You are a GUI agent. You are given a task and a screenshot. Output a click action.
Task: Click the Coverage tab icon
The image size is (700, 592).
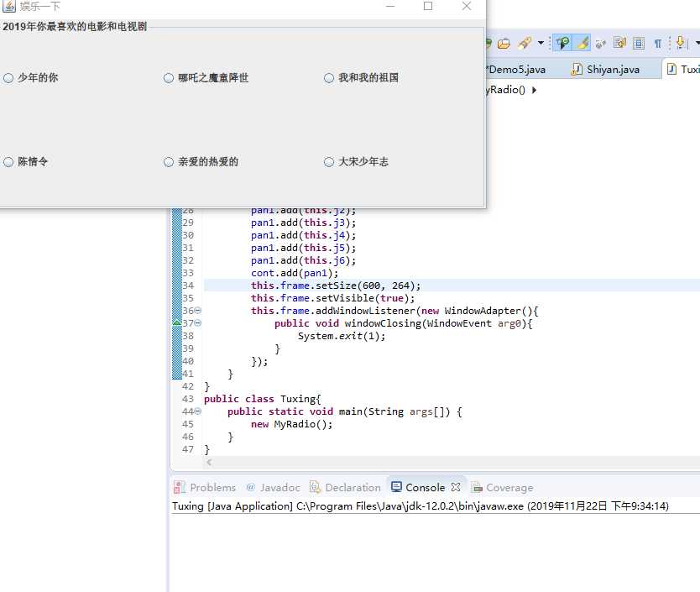477,487
